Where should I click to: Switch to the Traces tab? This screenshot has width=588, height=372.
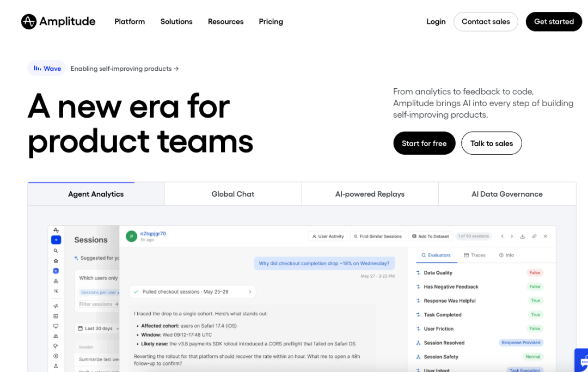pyautogui.click(x=475, y=255)
